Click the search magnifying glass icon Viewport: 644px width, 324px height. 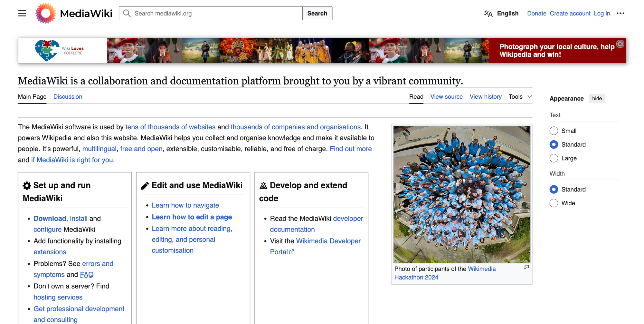tap(127, 13)
